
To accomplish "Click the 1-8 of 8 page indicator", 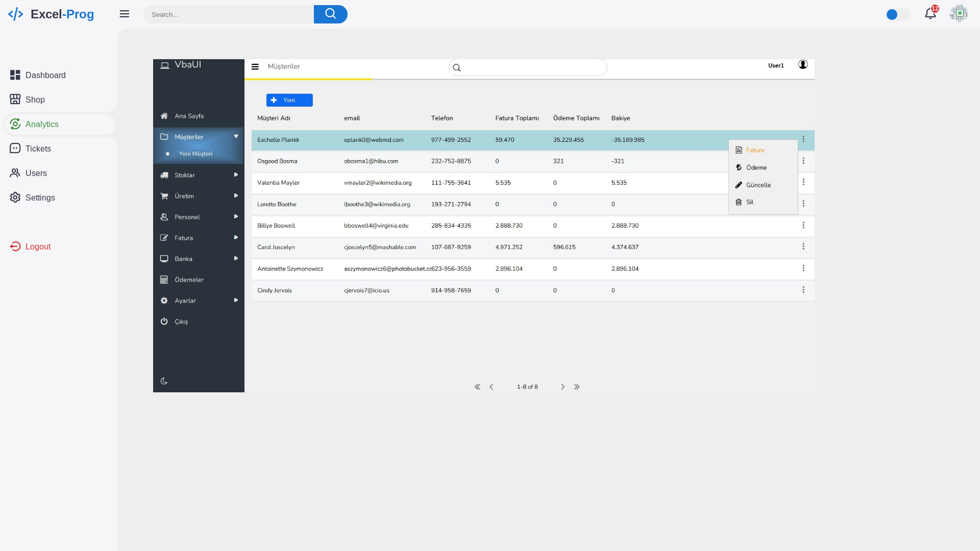I will click(x=527, y=387).
